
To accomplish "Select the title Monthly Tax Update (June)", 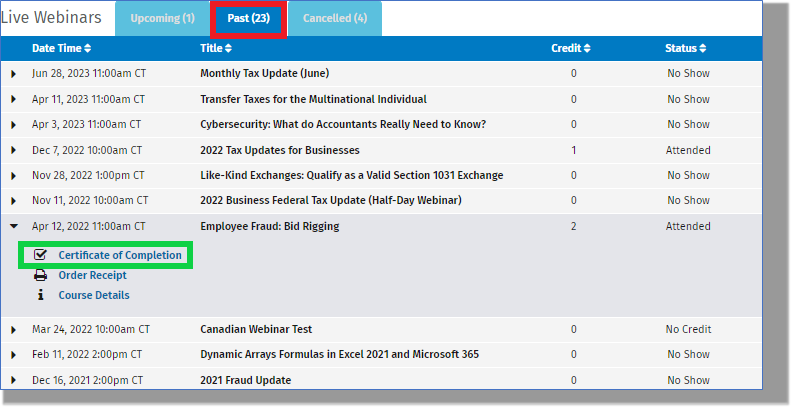I will tap(265, 73).
